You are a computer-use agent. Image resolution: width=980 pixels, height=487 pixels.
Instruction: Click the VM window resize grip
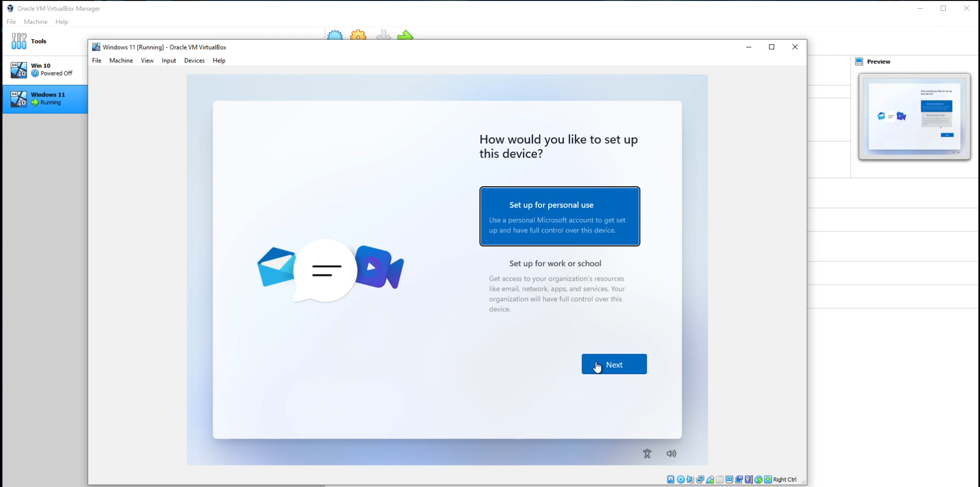tap(803, 481)
